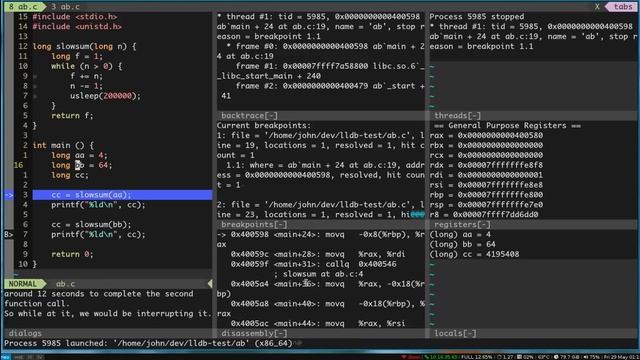
Task: Click the '#include <unistd.h>' line
Action: tap(77, 27)
